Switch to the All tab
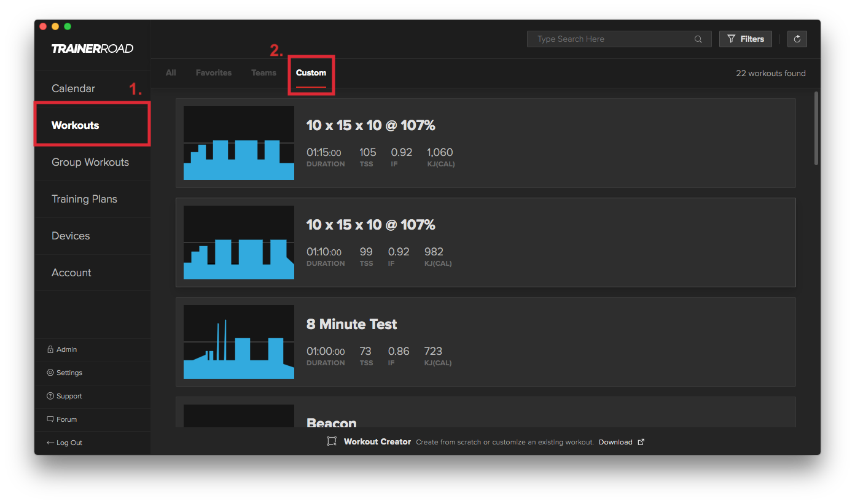This screenshot has height=504, width=855. pyautogui.click(x=171, y=72)
